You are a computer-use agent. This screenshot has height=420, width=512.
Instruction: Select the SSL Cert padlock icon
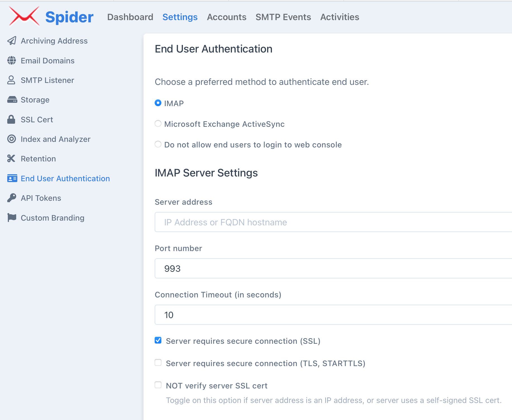point(11,119)
